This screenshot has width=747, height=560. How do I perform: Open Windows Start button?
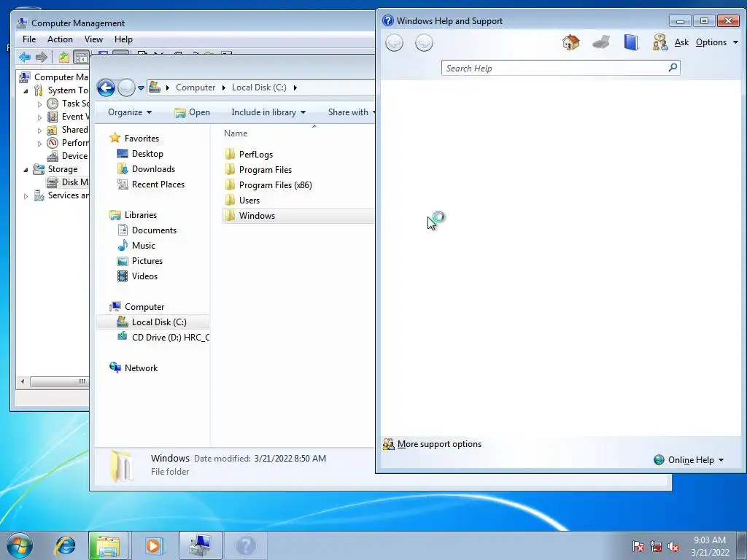point(20,545)
